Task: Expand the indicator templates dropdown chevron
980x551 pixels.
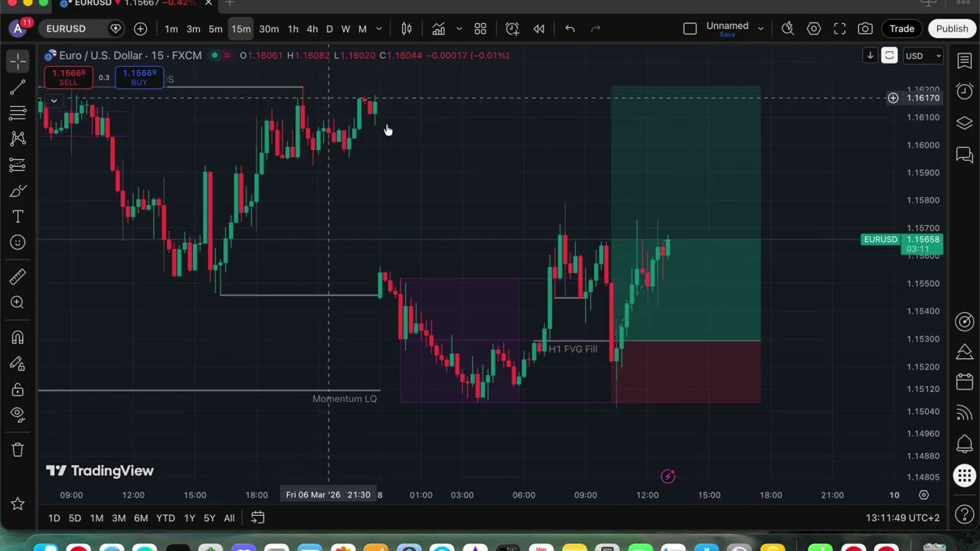Action: [459, 29]
